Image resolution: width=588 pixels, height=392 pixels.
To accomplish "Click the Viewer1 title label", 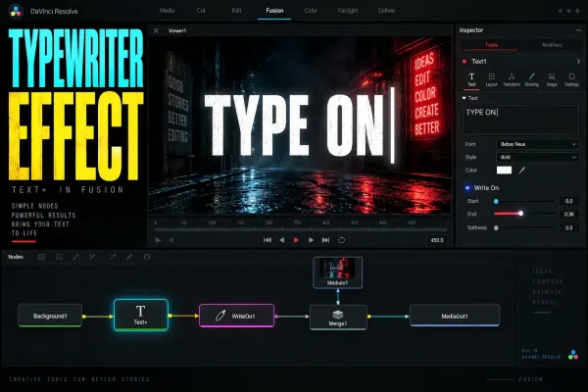I will point(177,30).
